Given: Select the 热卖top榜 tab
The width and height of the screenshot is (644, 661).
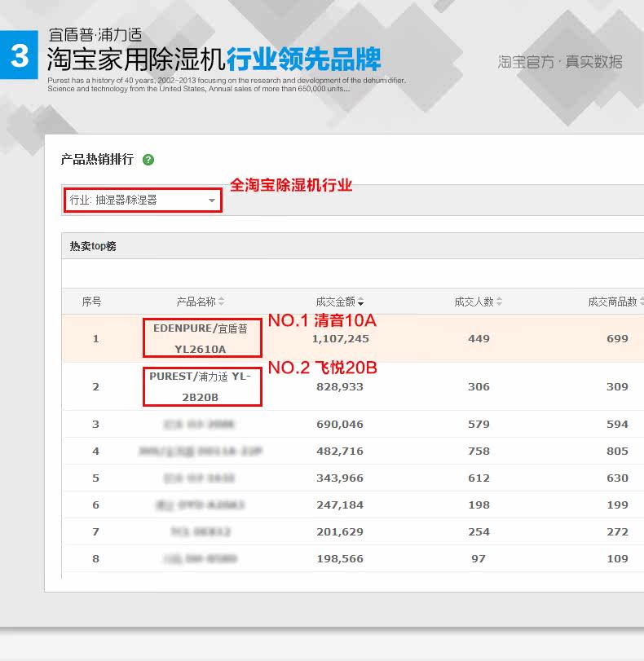Looking at the screenshot, I should [93, 246].
